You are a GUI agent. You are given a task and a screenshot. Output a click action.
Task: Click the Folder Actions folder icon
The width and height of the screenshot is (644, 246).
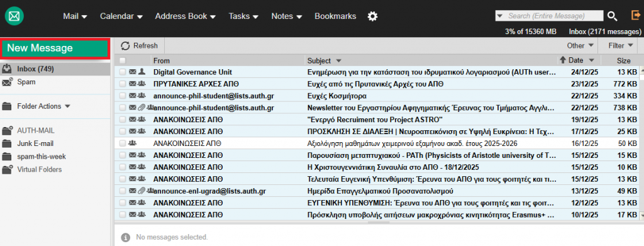tap(6, 106)
